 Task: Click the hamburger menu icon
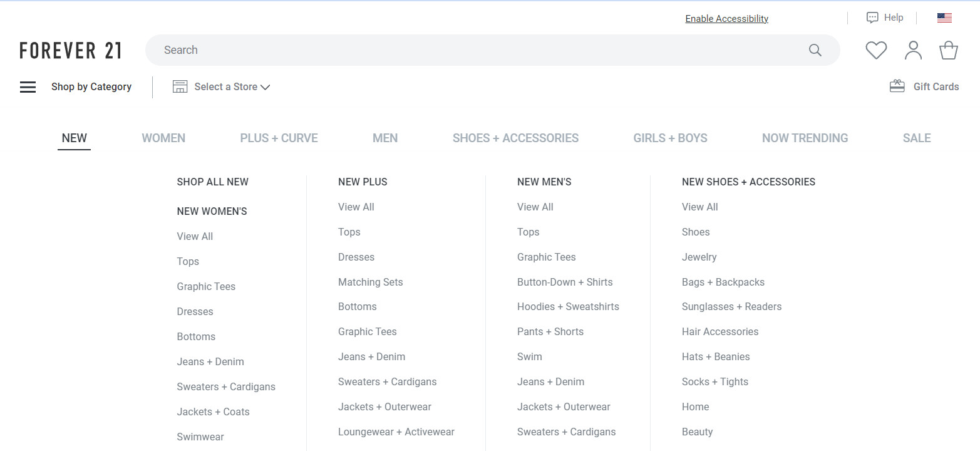pos(28,87)
